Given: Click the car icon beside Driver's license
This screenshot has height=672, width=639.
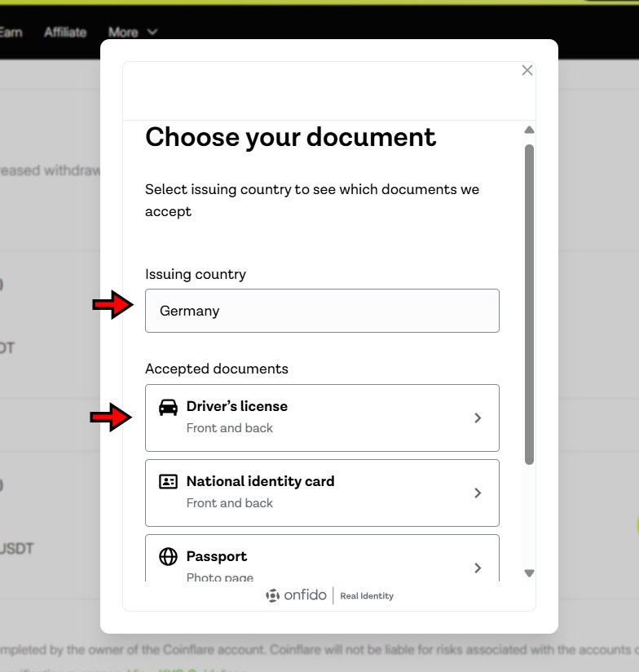Looking at the screenshot, I should click(169, 407).
